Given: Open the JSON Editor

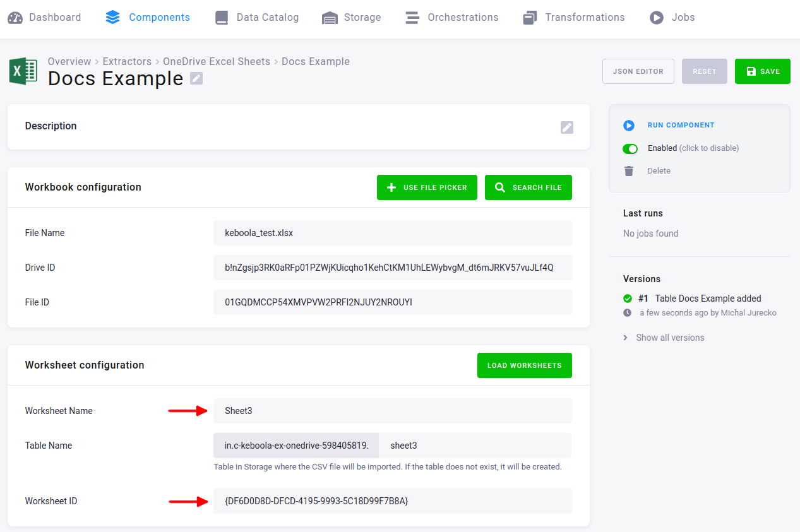Looking at the screenshot, I should pos(638,71).
